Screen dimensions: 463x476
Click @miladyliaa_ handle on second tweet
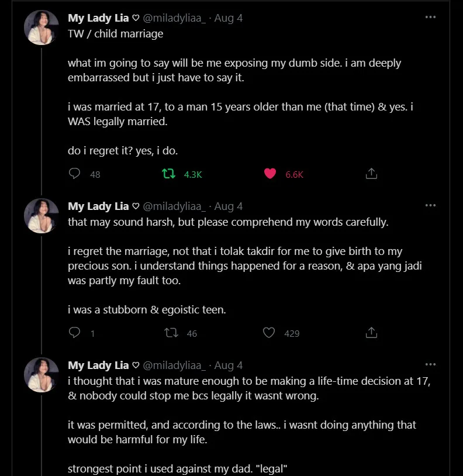(x=174, y=206)
